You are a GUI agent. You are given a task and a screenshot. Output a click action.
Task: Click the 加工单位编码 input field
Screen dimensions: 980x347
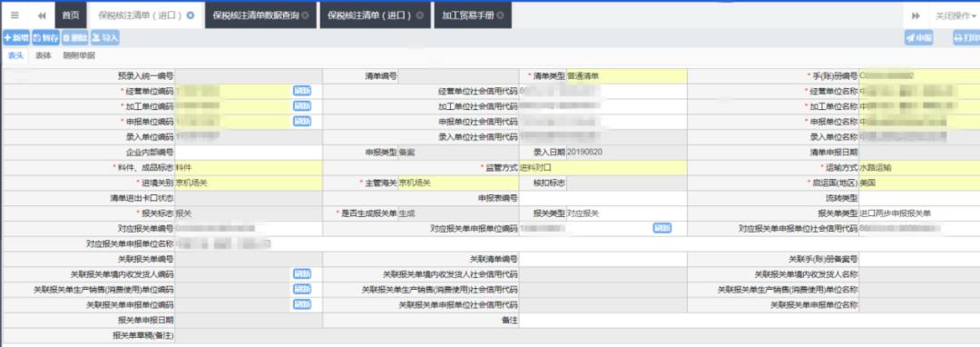click(233, 106)
